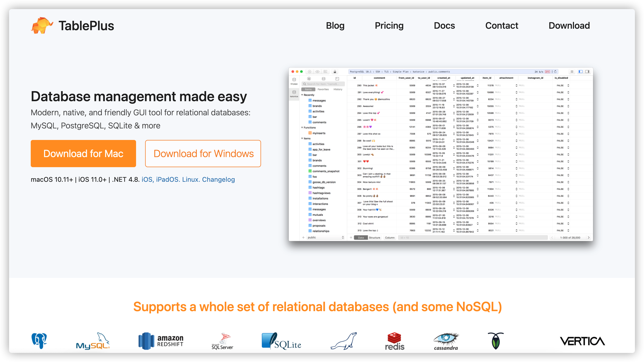
Task: Go to previous page arrow before 1-300 of 28,000
Action: [552, 237]
